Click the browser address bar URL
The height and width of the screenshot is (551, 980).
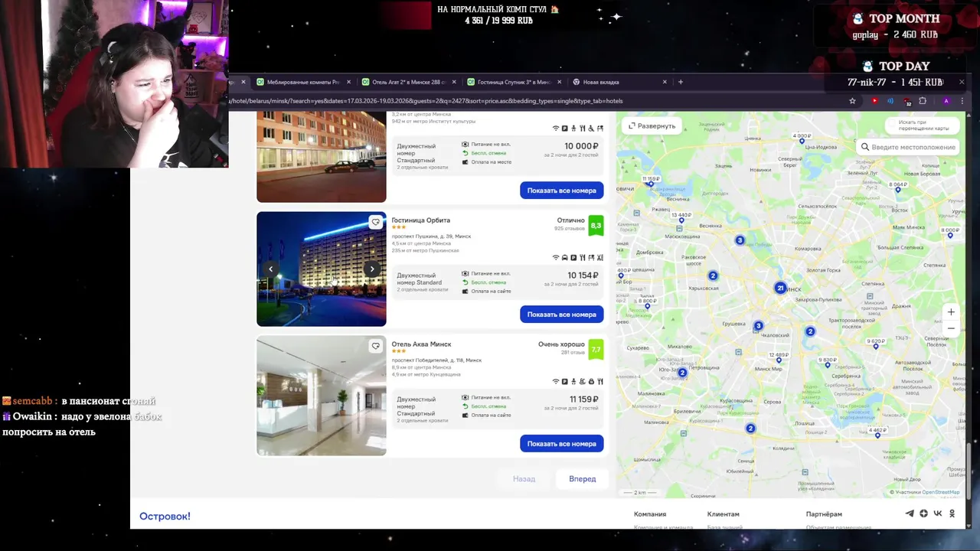426,101
